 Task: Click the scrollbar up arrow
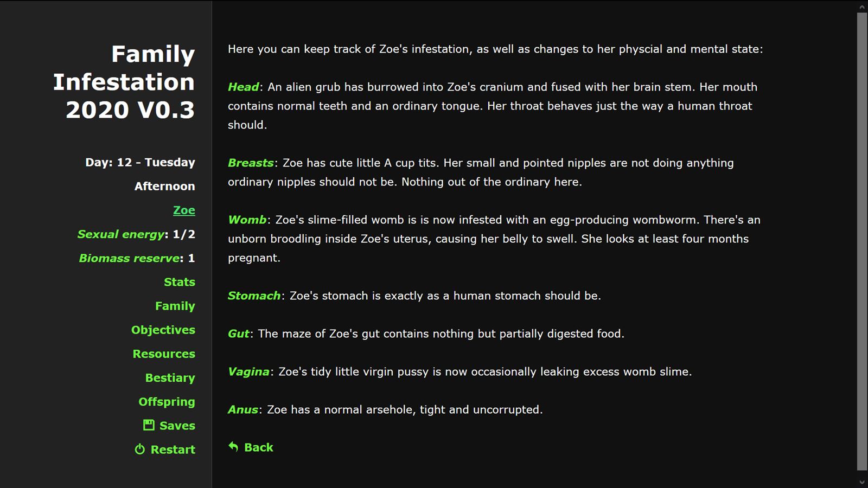[x=862, y=7]
